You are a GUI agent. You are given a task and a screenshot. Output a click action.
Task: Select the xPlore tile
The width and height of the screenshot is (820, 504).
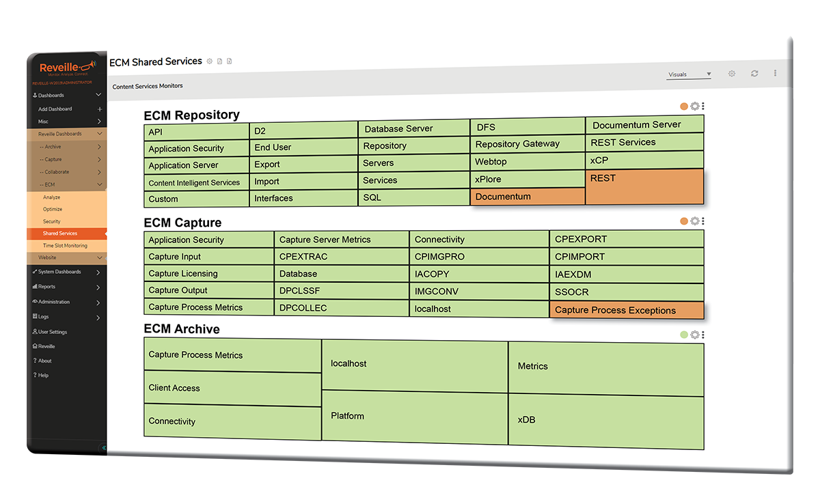tap(528, 179)
